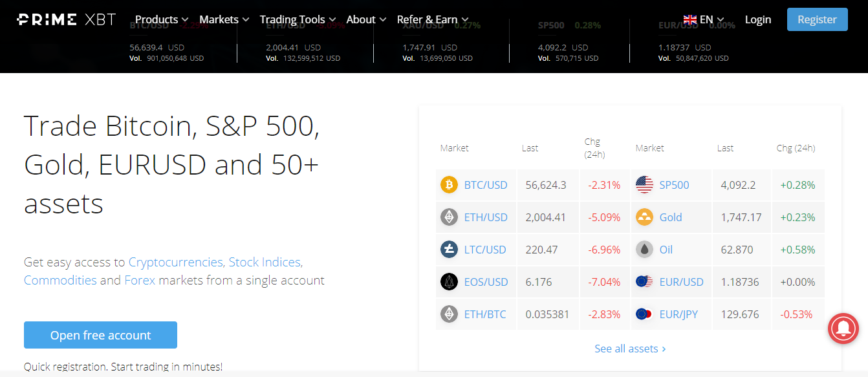This screenshot has width=868, height=377.
Task: Expand the Products dropdown menu
Action: (x=162, y=19)
